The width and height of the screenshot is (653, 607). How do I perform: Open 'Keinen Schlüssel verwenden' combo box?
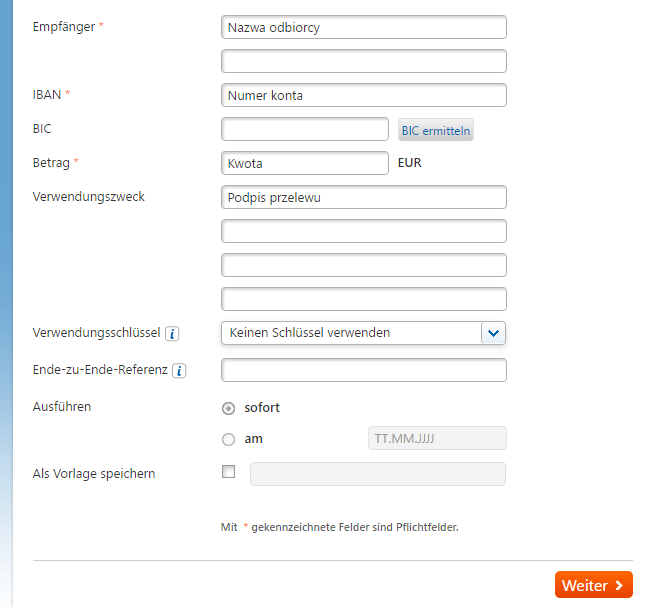[364, 333]
